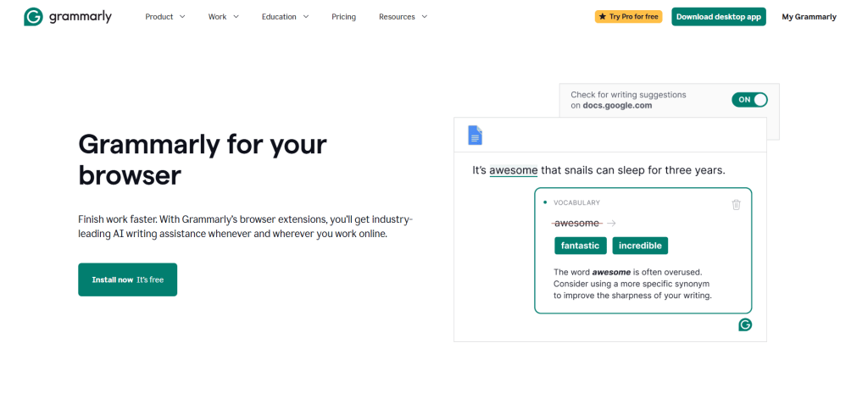Viewport: 868px width, 404px height.
Task: Dismiss suggestion with the trash icon
Action: tap(736, 204)
